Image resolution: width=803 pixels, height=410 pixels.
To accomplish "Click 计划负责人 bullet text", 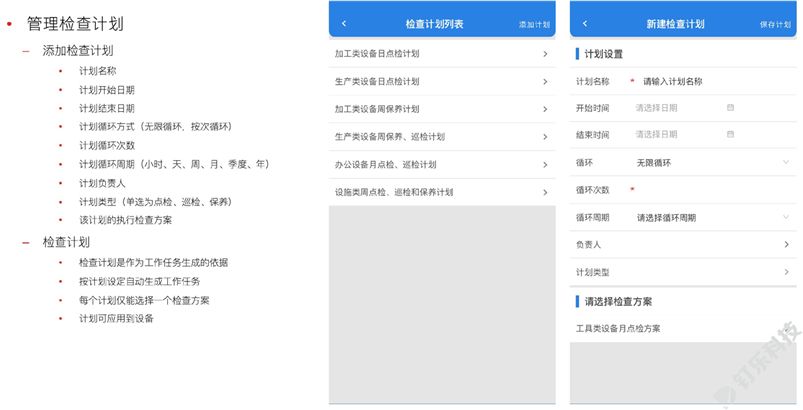I will pyautogui.click(x=102, y=183).
